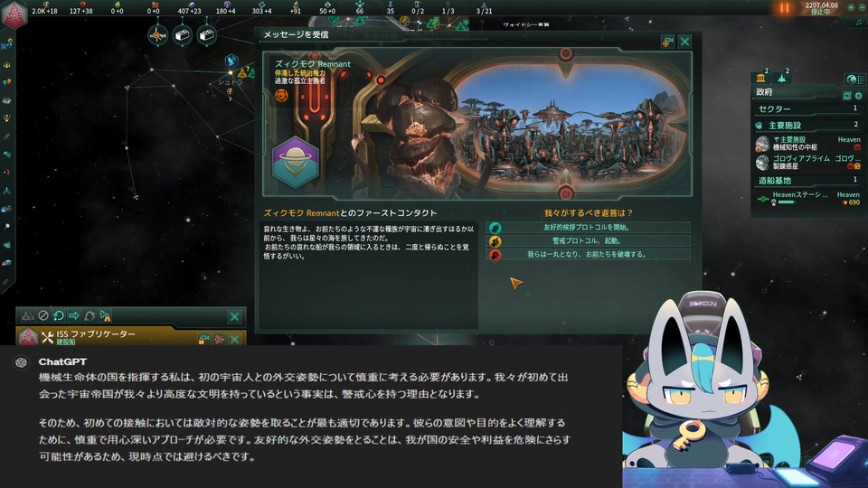This screenshot has height=488, width=868.
Task: Click the pause game button
Action: [x=785, y=8]
